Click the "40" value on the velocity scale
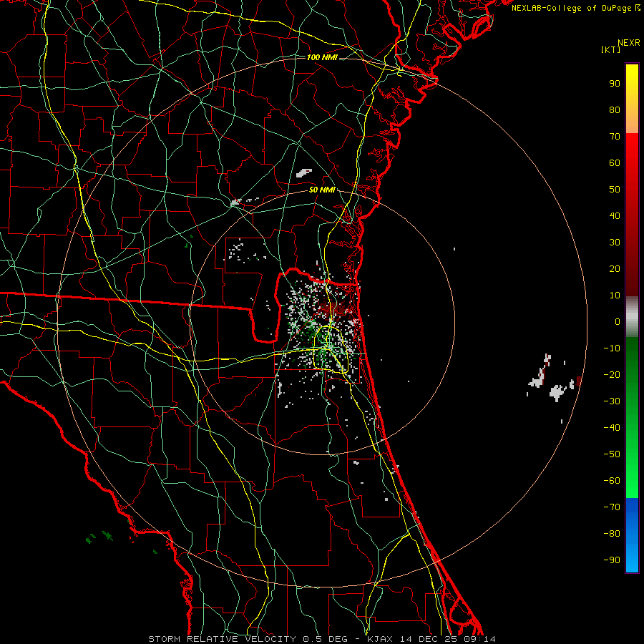The width and height of the screenshot is (644, 644). tap(615, 216)
